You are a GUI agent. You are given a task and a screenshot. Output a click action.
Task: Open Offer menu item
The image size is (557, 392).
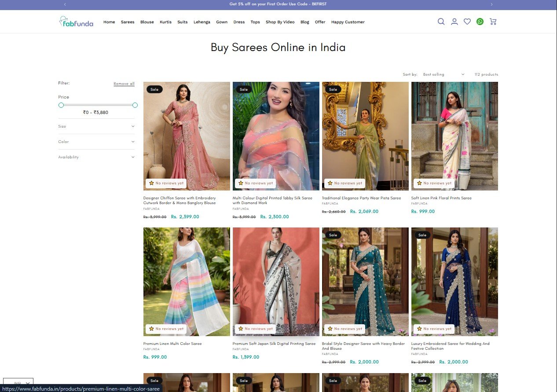tap(320, 22)
